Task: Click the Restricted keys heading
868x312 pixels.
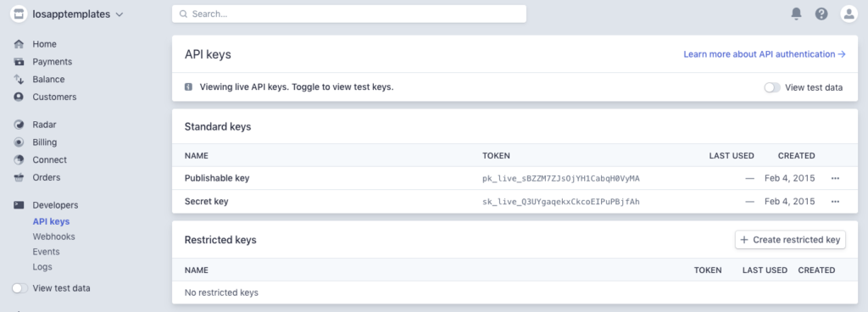Action: (220, 240)
